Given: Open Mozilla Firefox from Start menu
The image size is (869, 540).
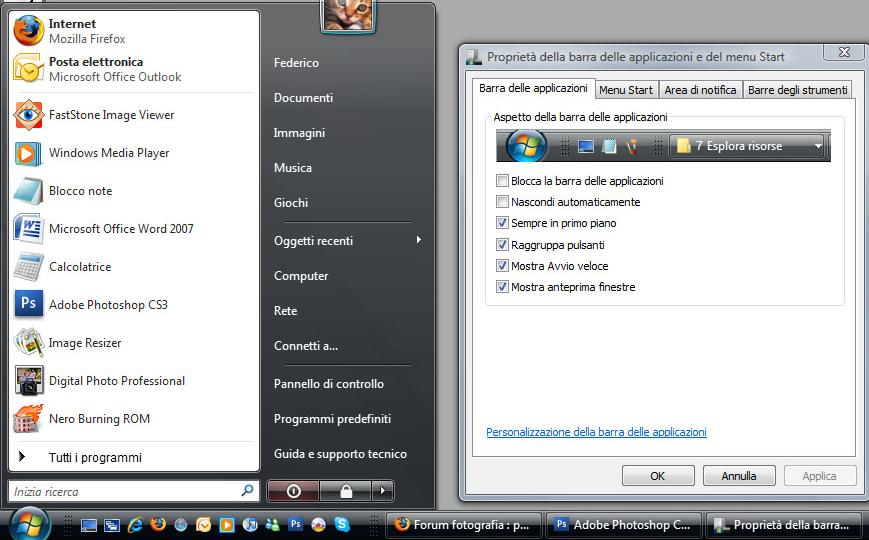Looking at the screenshot, I should (x=134, y=31).
